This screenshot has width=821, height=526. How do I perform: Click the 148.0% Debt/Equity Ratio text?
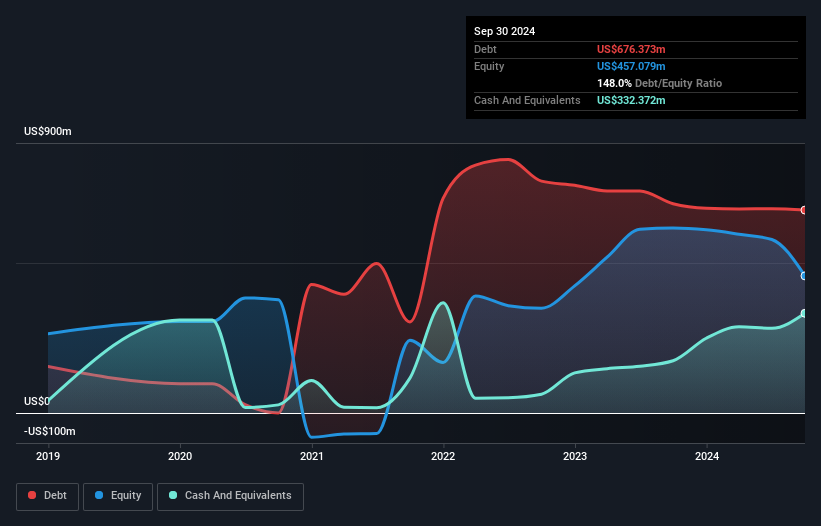tap(659, 83)
